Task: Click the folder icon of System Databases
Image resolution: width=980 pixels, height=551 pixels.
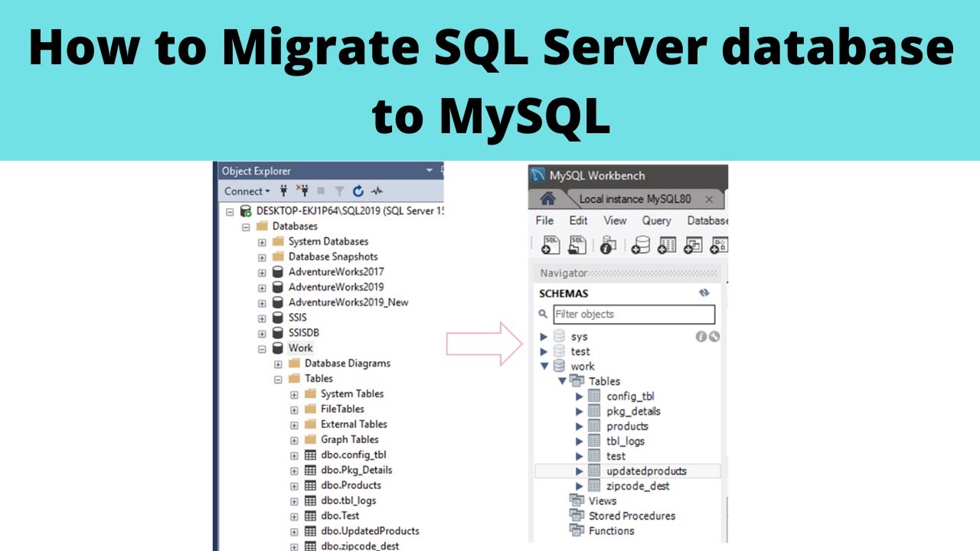Action: click(x=278, y=241)
